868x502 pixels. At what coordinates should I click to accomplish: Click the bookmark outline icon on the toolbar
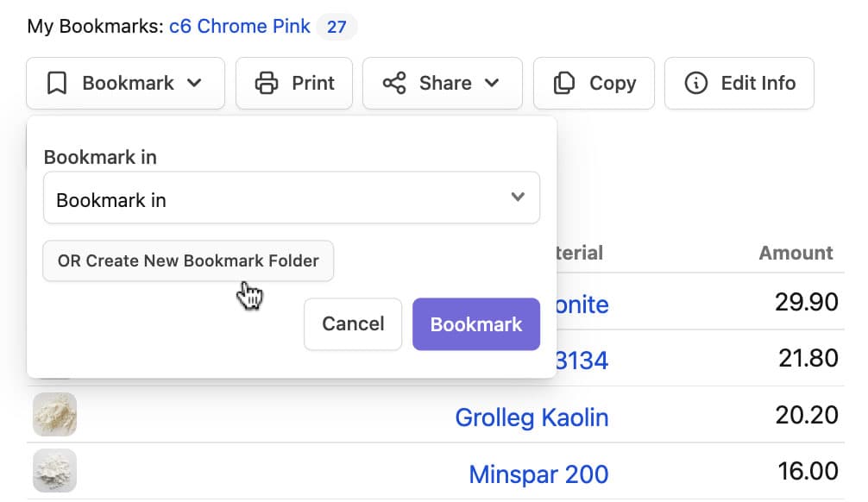coord(57,83)
